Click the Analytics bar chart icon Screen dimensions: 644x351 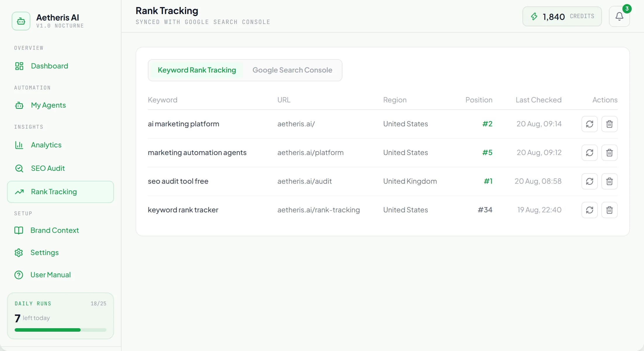pos(19,145)
